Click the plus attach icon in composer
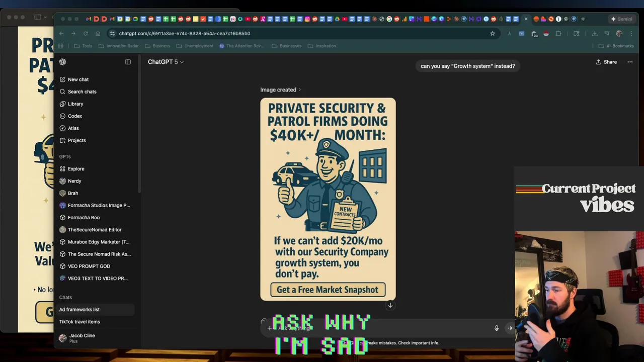Viewport: 644px width, 362px height. click(x=270, y=328)
